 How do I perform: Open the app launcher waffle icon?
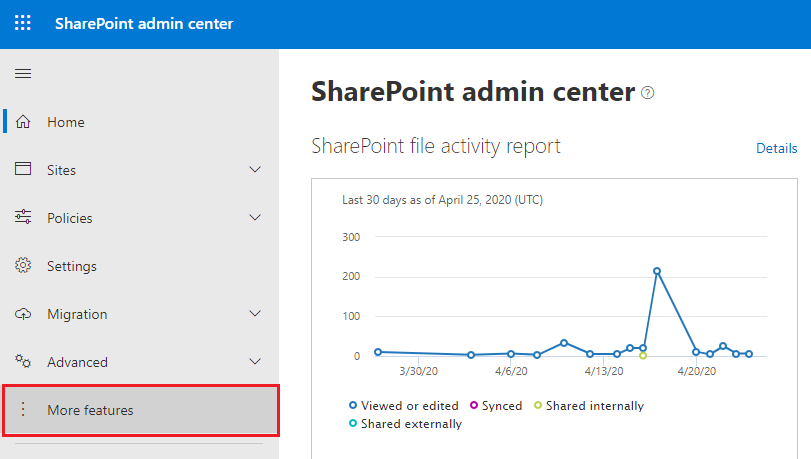[23, 23]
